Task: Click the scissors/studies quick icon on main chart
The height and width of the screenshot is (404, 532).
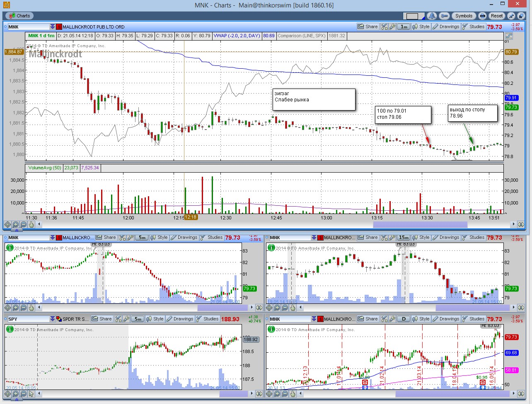Action: click(384, 26)
